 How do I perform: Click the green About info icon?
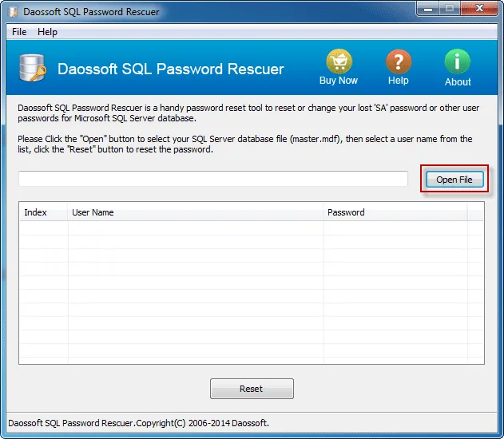pyautogui.click(x=457, y=61)
